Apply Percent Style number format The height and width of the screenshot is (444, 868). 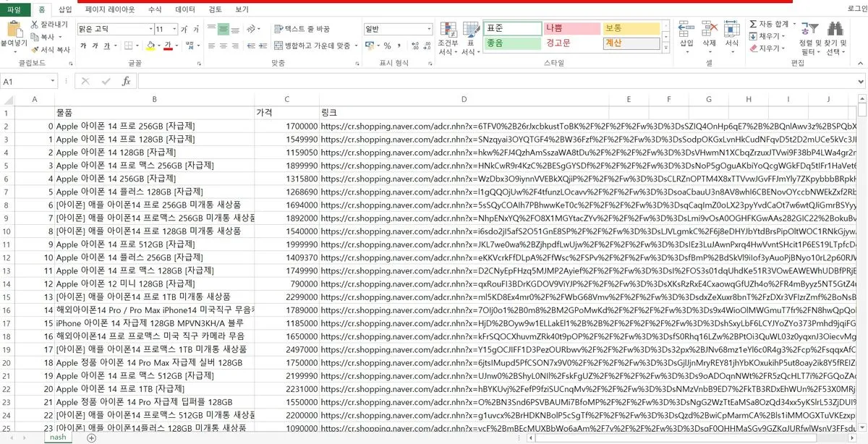click(x=386, y=45)
